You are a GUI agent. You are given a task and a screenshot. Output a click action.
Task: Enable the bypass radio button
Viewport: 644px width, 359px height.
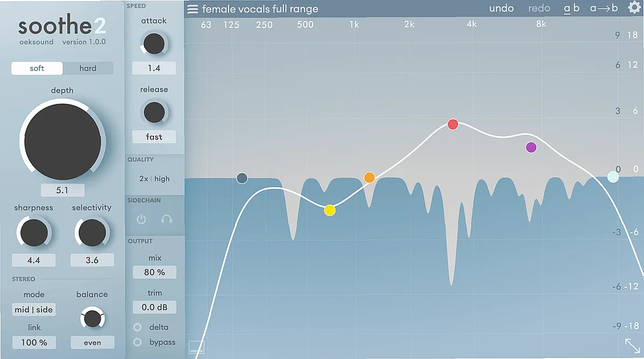point(138,342)
